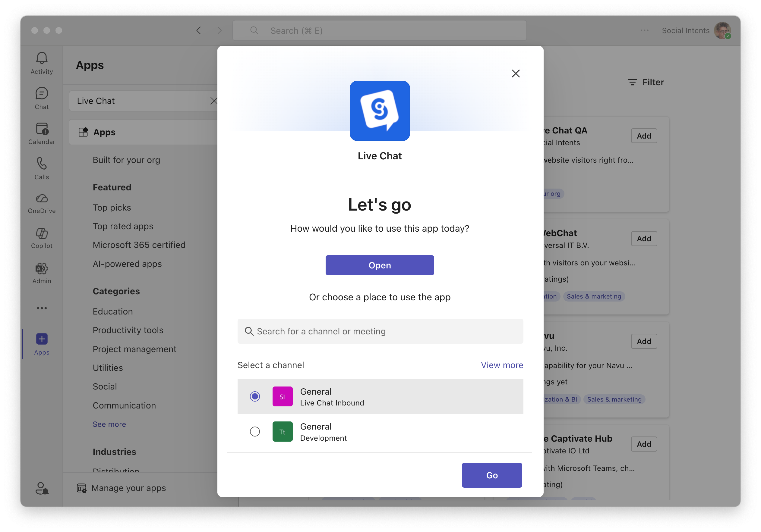Click the Live Chat app logo
Image resolution: width=761 pixels, height=532 pixels.
pyautogui.click(x=380, y=111)
